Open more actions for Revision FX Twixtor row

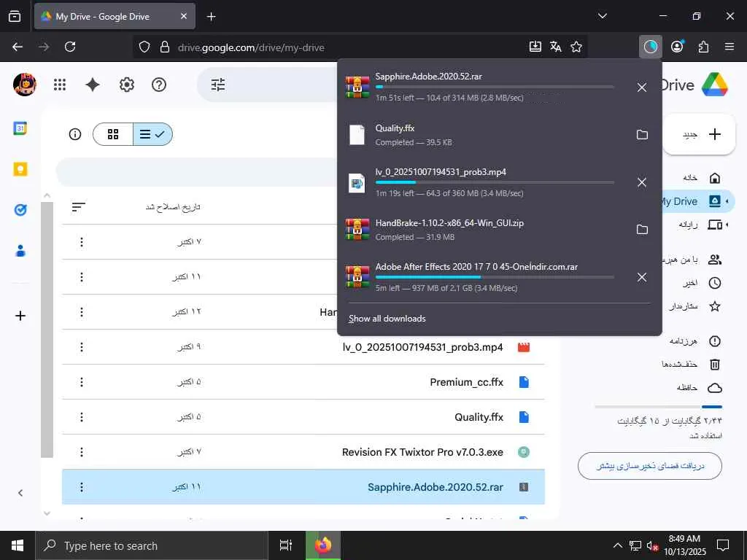click(x=82, y=452)
